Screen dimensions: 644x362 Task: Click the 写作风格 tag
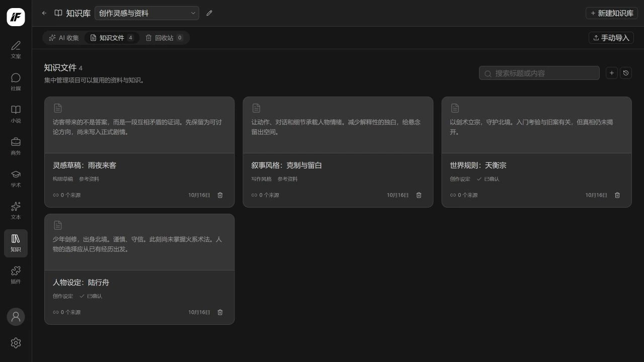pyautogui.click(x=262, y=179)
